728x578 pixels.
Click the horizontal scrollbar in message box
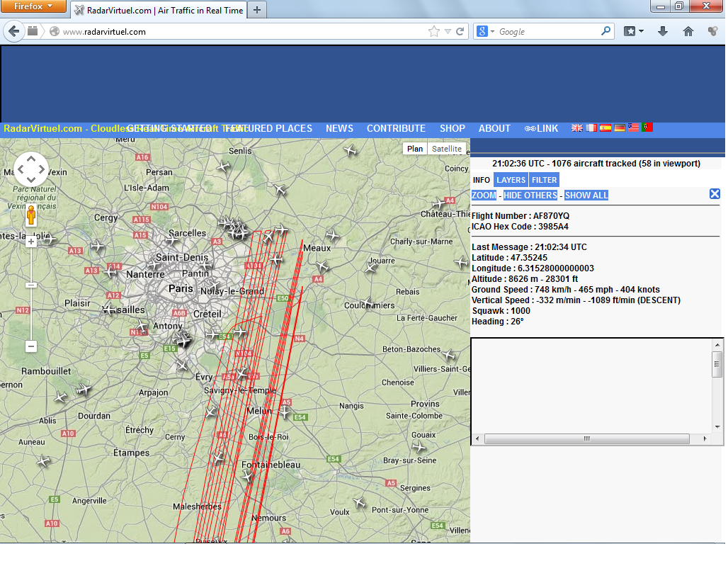(587, 438)
